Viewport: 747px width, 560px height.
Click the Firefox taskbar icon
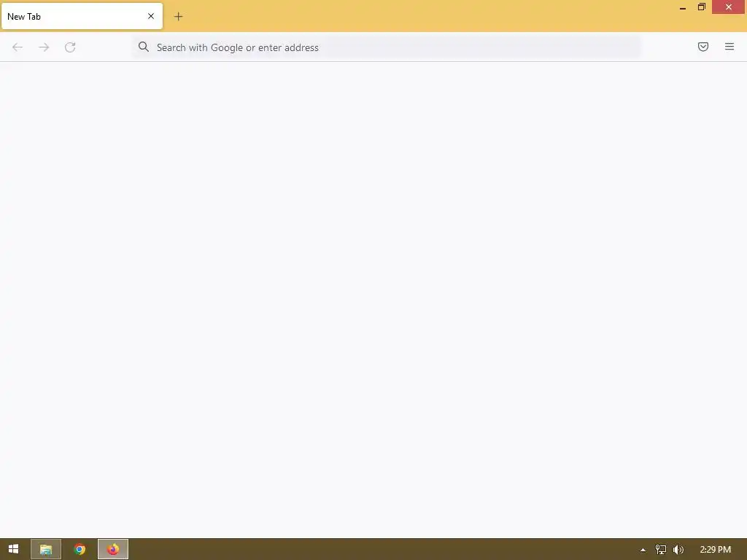(x=113, y=550)
